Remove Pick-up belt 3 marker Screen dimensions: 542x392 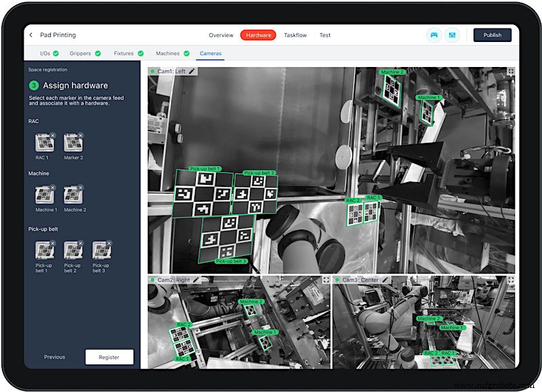109,244
